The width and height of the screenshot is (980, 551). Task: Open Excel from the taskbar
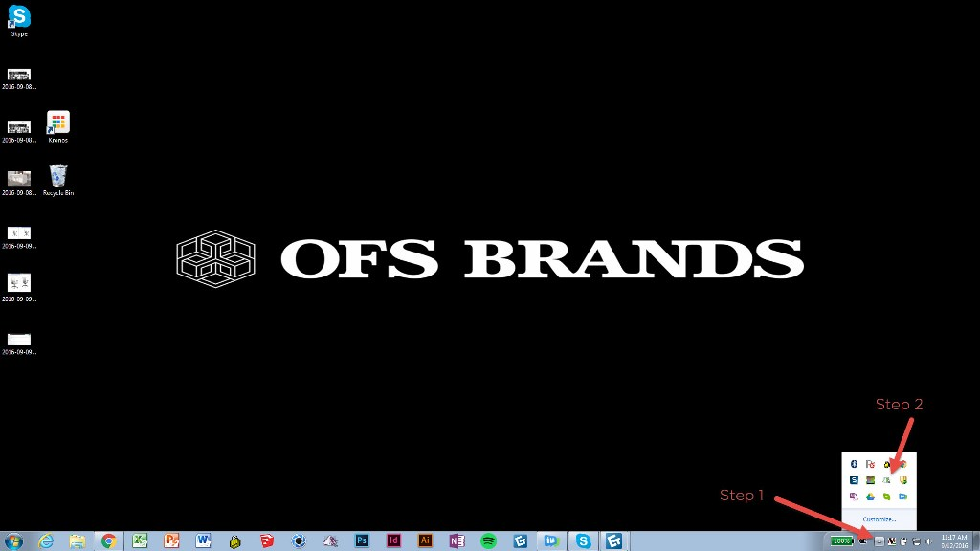click(140, 541)
